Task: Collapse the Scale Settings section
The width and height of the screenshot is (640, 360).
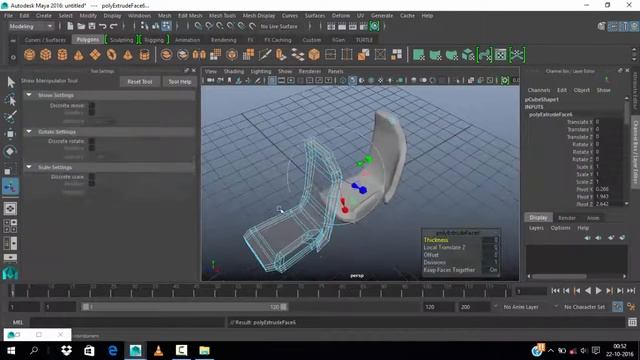Action: pyautogui.click(x=29, y=167)
